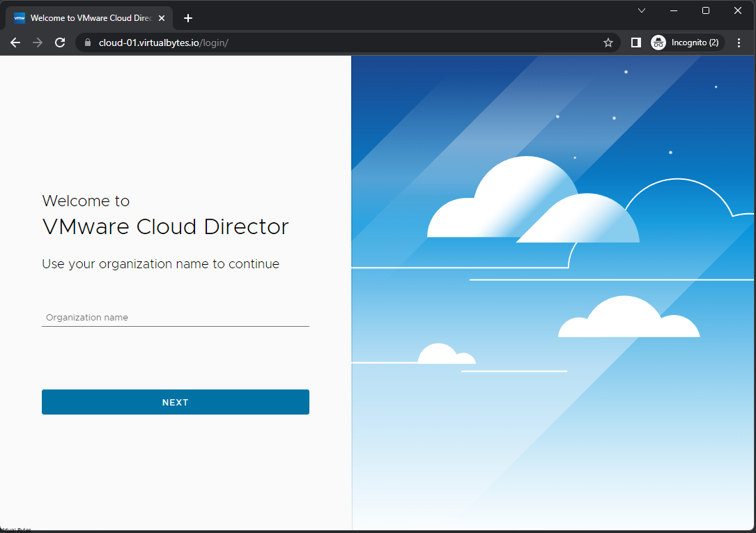This screenshot has height=533, width=756.
Task: Click the Welcome to VMware Cloud Director heading
Action: pos(165,226)
